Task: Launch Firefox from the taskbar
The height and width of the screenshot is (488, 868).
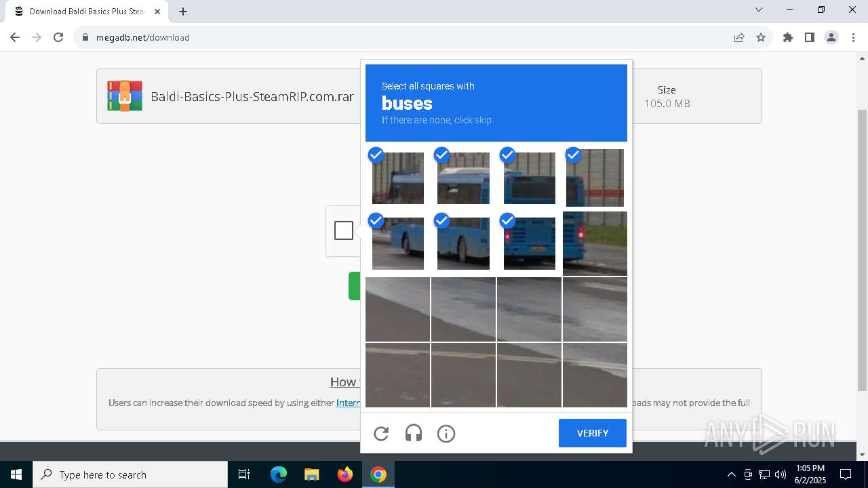Action: click(345, 474)
